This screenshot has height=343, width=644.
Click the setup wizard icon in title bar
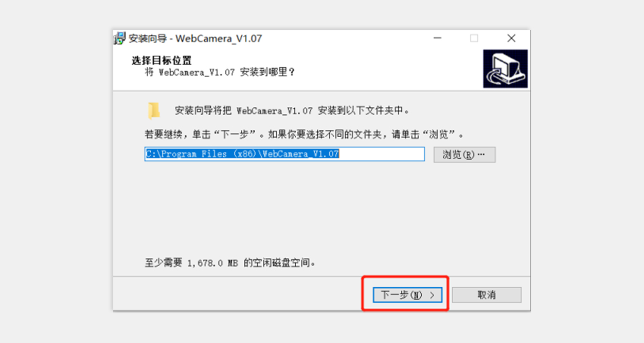[x=120, y=39]
